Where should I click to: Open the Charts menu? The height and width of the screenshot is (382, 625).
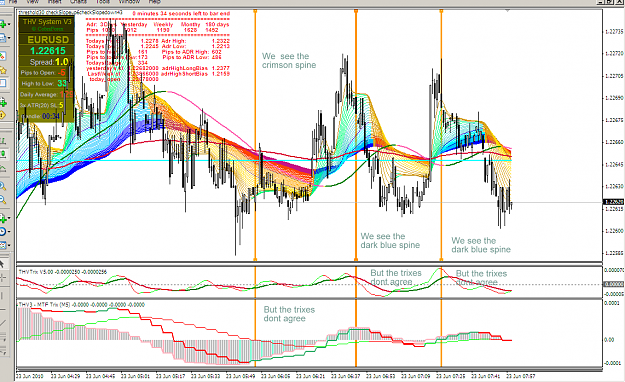coord(78,2)
